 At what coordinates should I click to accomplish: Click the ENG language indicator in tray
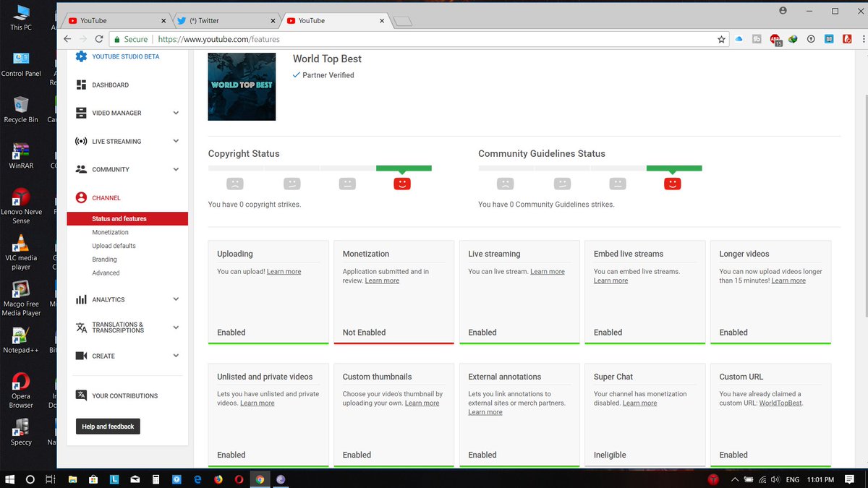(x=792, y=479)
